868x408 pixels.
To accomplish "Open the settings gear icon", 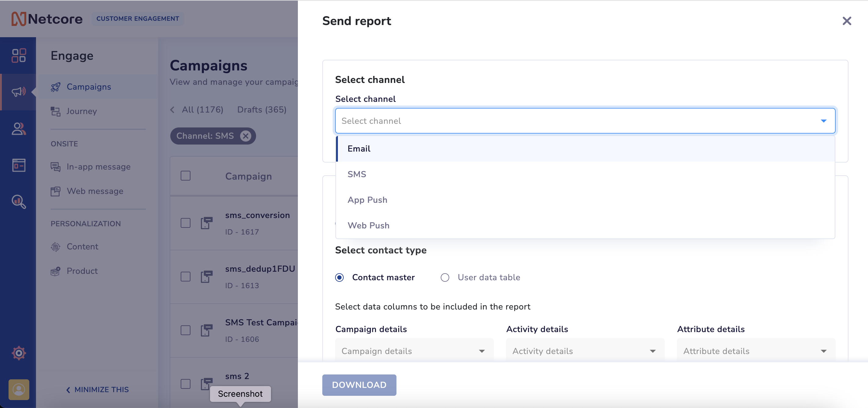I will (19, 353).
